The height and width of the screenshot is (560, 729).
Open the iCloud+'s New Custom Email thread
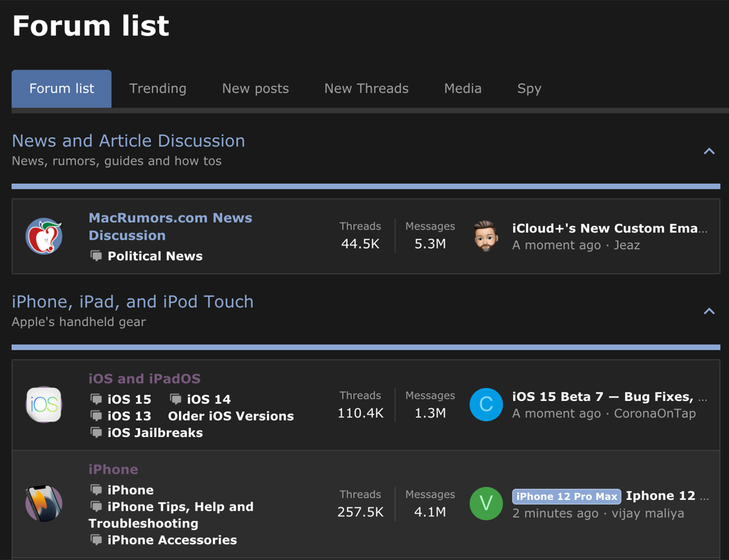tap(609, 228)
